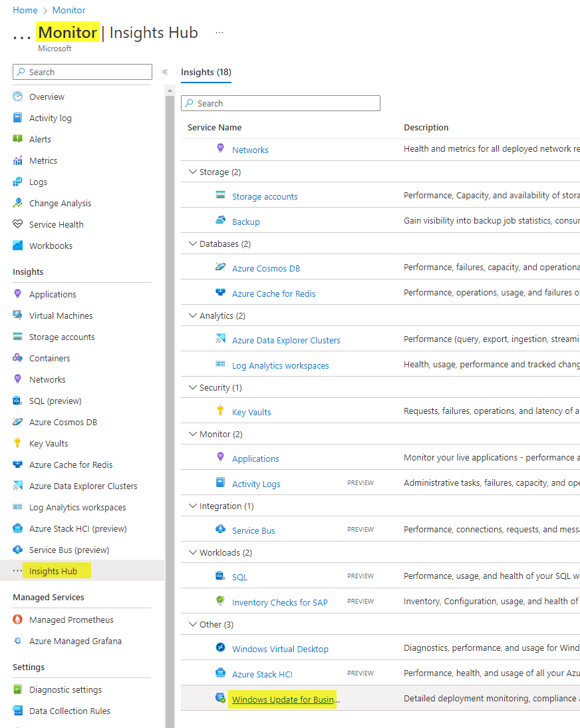The height and width of the screenshot is (728, 580).
Task: Go to Home breadcrumb link
Action: (25, 10)
